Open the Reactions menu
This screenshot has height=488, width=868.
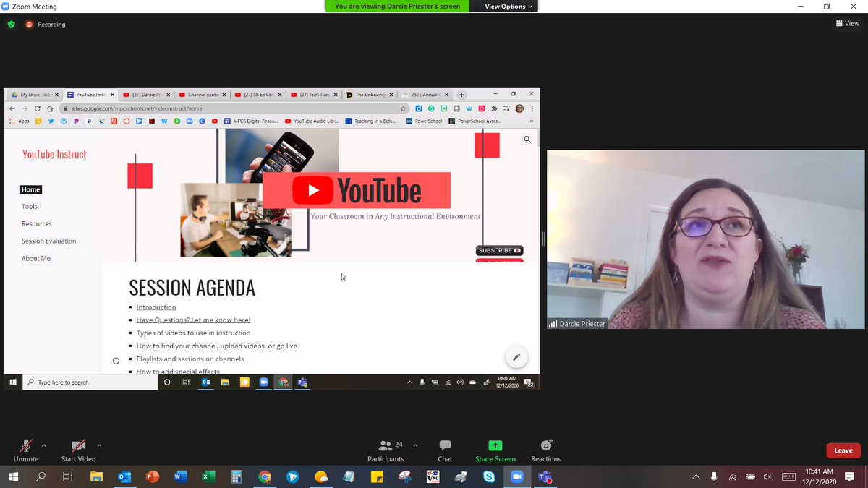(x=546, y=450)
